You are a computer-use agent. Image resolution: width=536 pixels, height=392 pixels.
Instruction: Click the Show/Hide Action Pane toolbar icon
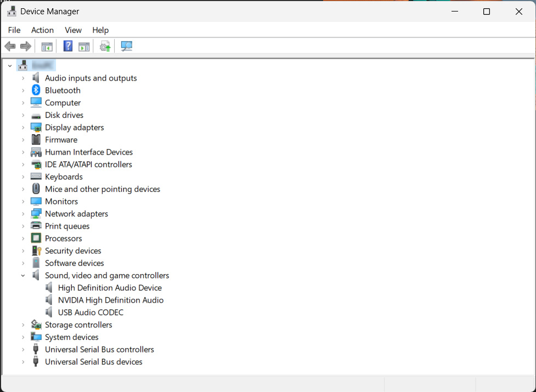pyautogui.click(x=84, y=47)
